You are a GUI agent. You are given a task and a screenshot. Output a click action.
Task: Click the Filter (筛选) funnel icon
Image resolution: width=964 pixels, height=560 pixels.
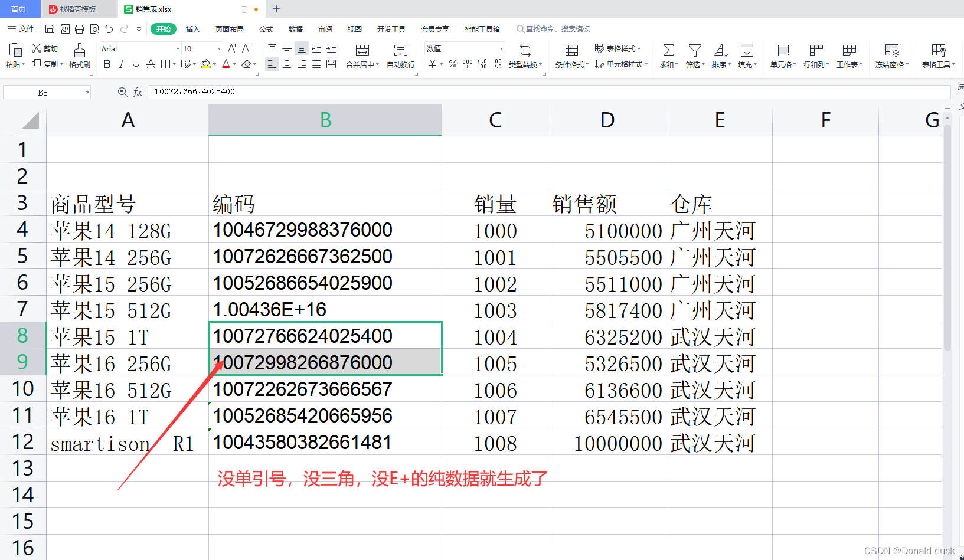695,50
